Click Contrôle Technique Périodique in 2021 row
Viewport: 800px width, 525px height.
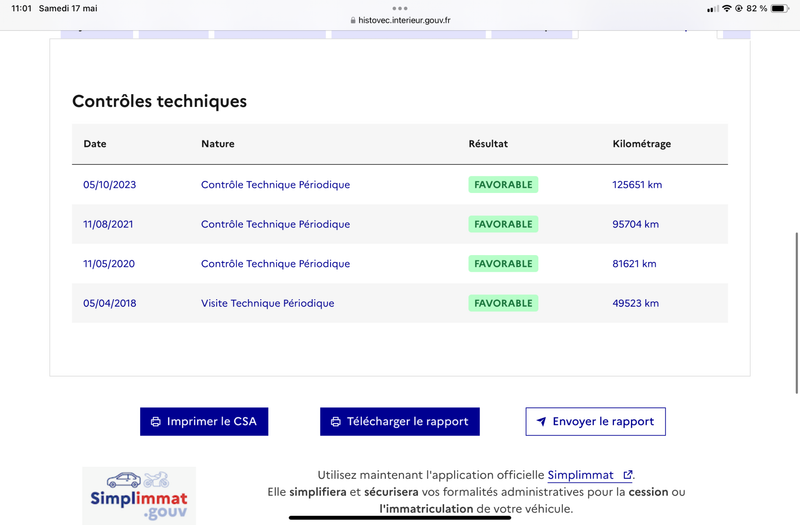coord(276,224)
